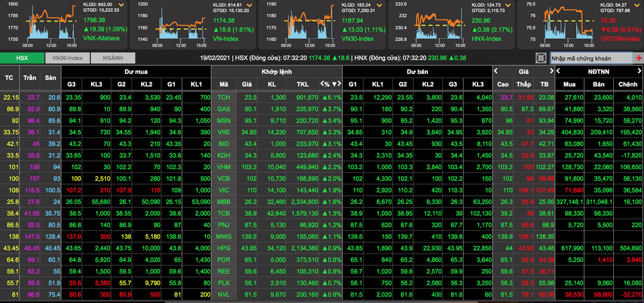Image resolution: width=644 pixels, height=303 pixels.
Task: Open the MSN stock code
Action: point(224,121)
